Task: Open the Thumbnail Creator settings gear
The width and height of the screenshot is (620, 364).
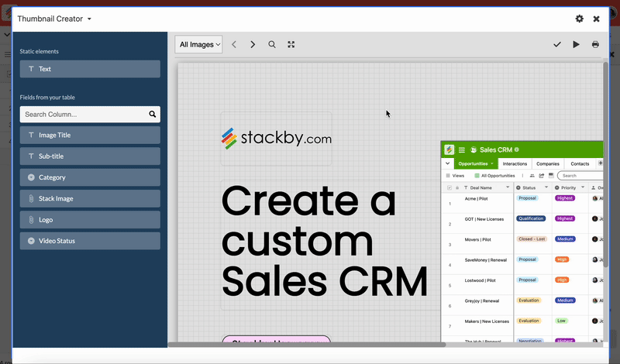Action: (x=579, y=19)
